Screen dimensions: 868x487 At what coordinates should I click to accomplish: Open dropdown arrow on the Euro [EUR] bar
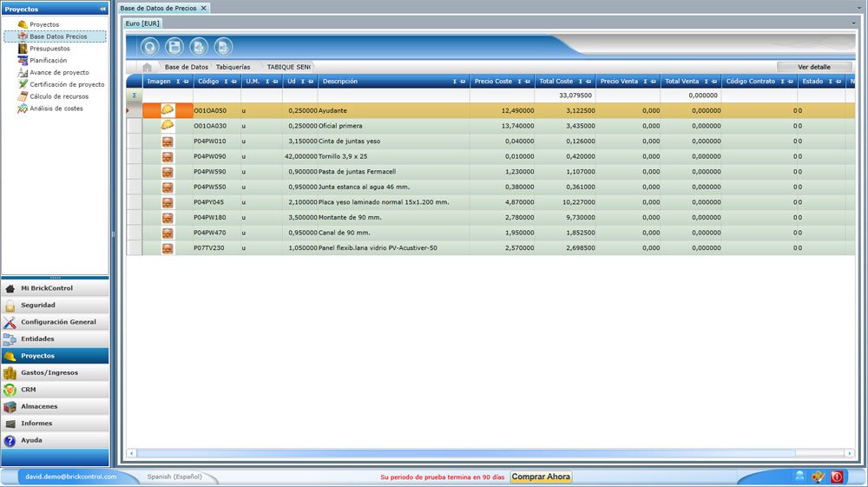[x=853, y=23]
